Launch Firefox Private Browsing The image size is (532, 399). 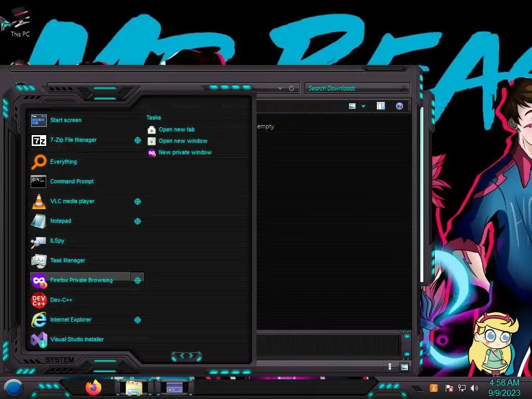tap(80, 280)
